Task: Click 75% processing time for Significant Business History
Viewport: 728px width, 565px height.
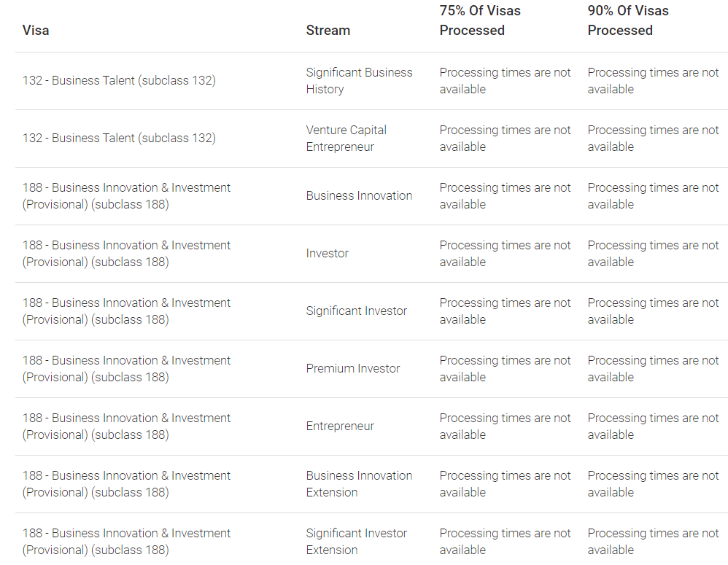Action: tap(505, 81)
